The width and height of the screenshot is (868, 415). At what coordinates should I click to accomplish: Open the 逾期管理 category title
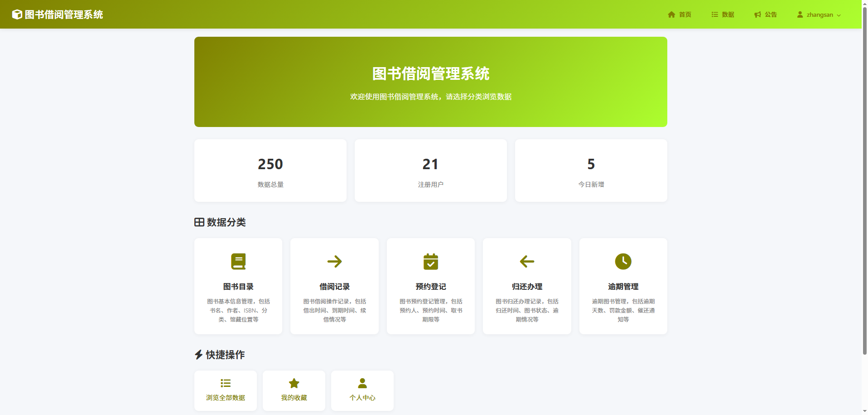click(x=623, y=287)
